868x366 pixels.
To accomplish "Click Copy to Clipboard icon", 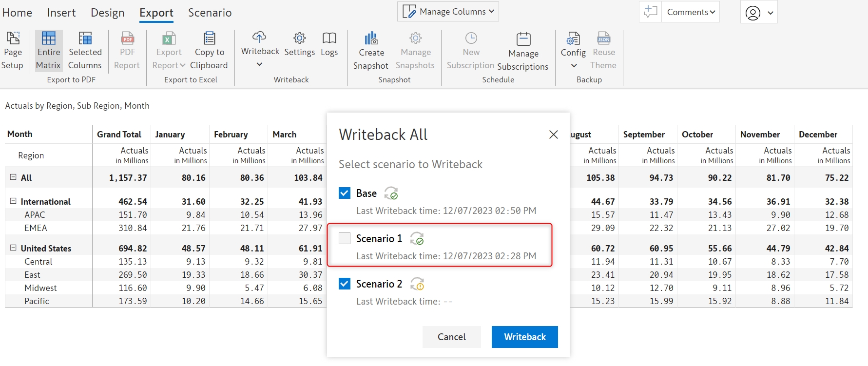I will (210, 39).
